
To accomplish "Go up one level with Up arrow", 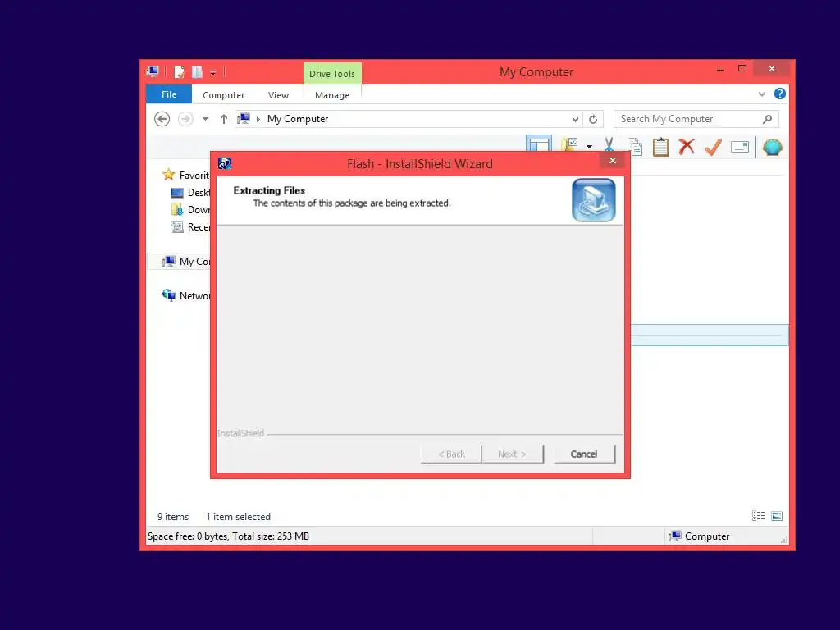I will 223,119.
